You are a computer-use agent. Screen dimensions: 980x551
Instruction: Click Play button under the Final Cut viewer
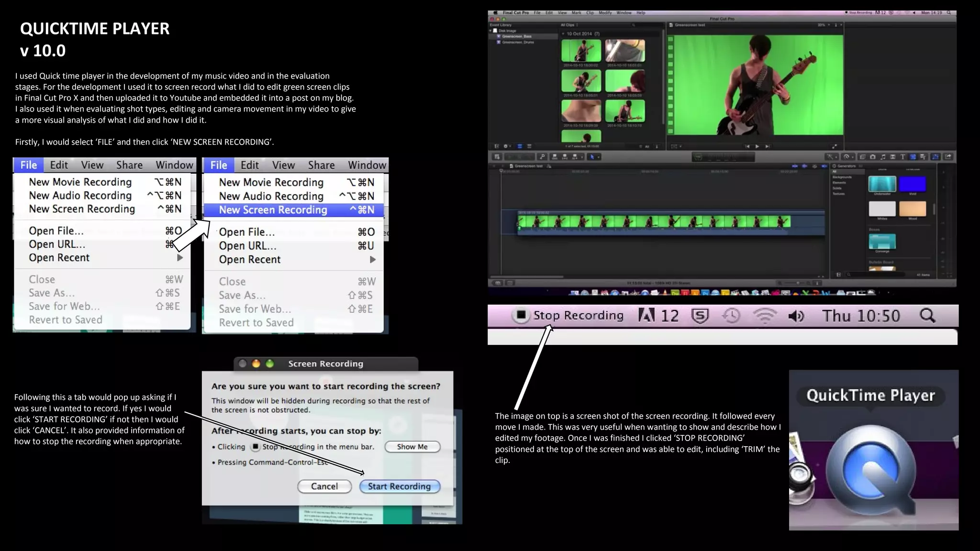click(757, 146)
